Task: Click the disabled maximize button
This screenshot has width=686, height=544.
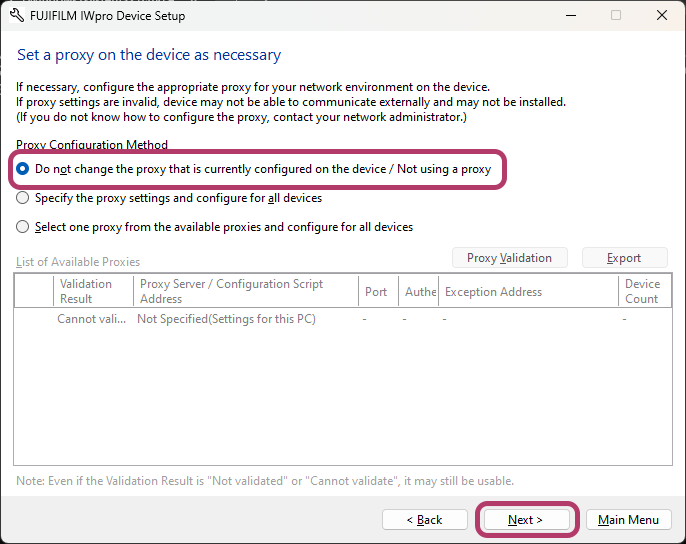Action: [616, 15]
